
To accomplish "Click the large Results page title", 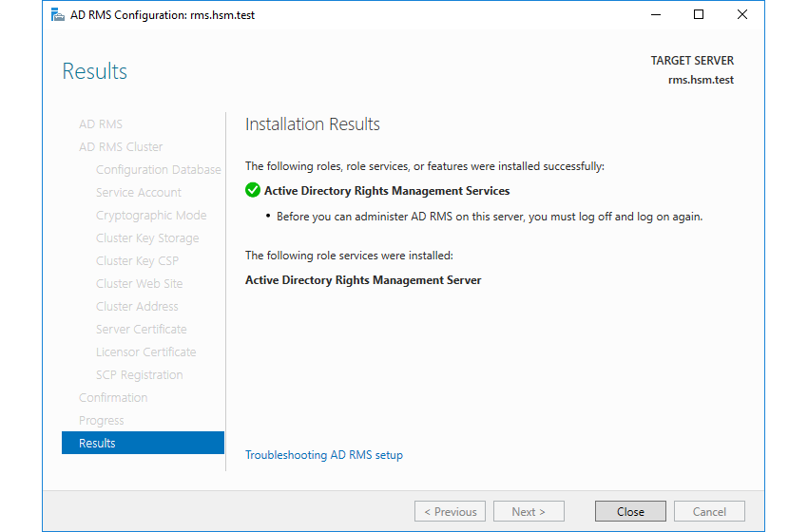I will (94, 71).
